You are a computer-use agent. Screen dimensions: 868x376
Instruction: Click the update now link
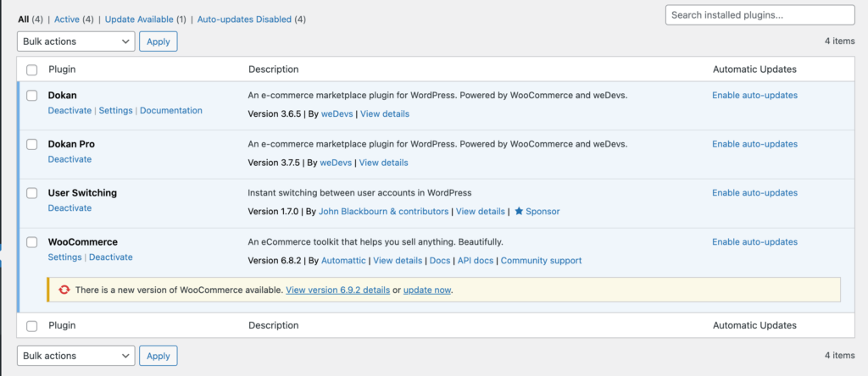427,290
